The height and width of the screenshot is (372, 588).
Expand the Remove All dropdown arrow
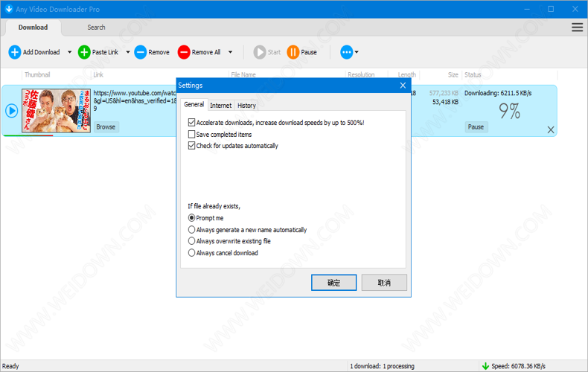[230, 52]
